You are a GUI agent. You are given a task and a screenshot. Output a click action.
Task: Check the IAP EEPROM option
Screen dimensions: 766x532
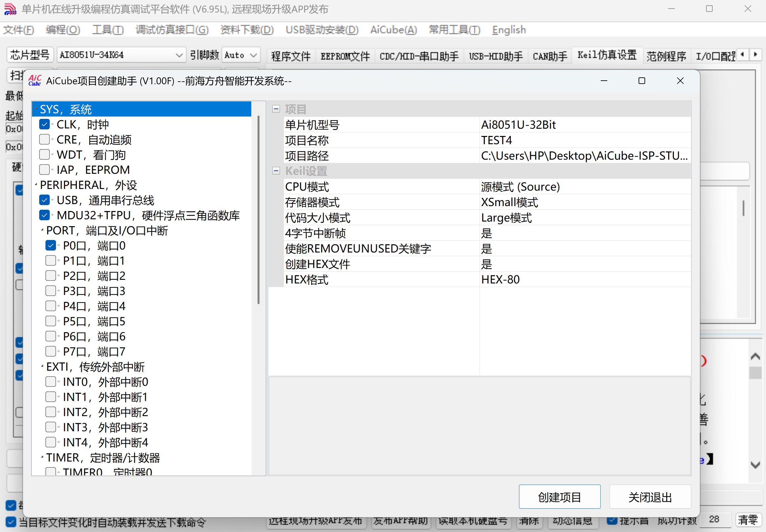click(x=44, y=170)
